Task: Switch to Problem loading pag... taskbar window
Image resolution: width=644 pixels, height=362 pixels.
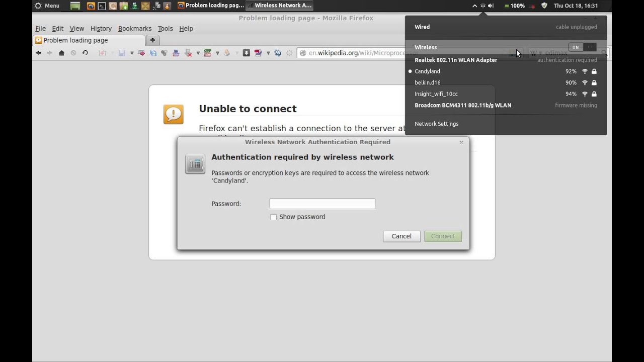Action: (211, 6)
